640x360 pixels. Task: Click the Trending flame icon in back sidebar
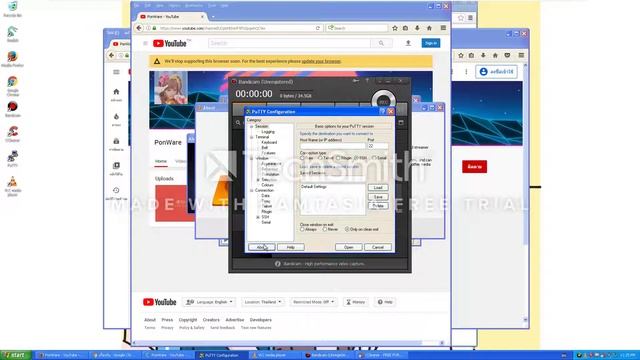116,117
